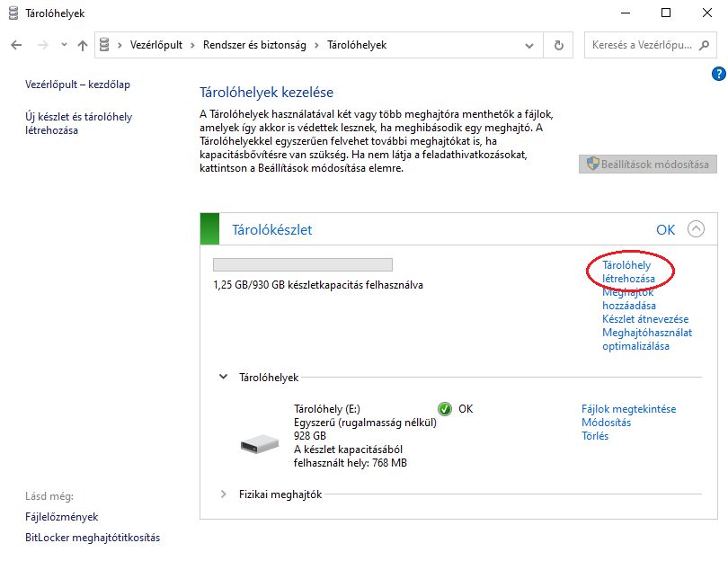This screenshot has width=728, height=561.
Task: Click the Tárolóhely létrehozása link
Action: click(x=628, y=272)
